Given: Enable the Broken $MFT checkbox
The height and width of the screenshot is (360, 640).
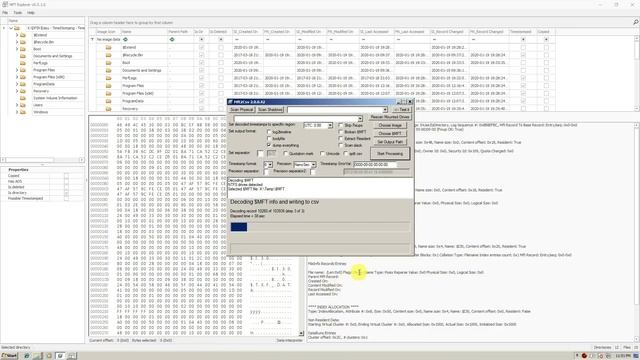Looking at the screenshot, I should point(341,132).
